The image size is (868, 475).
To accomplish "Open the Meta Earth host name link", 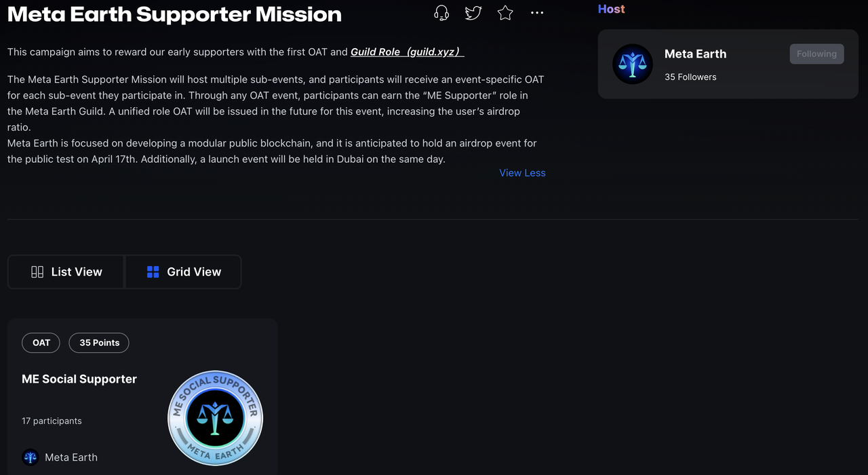I will pos(695,54).
